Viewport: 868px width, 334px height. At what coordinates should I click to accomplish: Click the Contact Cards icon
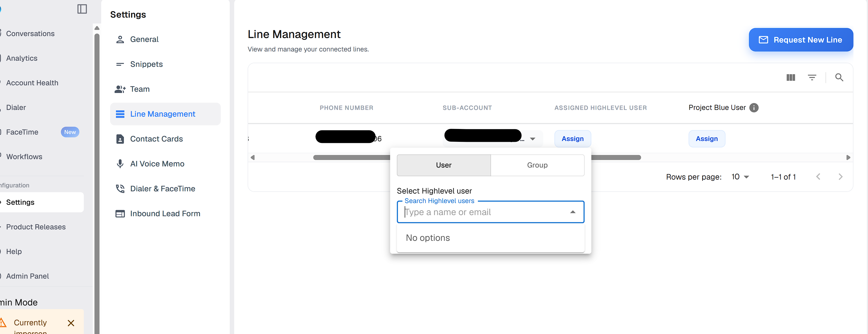(120, 139)
